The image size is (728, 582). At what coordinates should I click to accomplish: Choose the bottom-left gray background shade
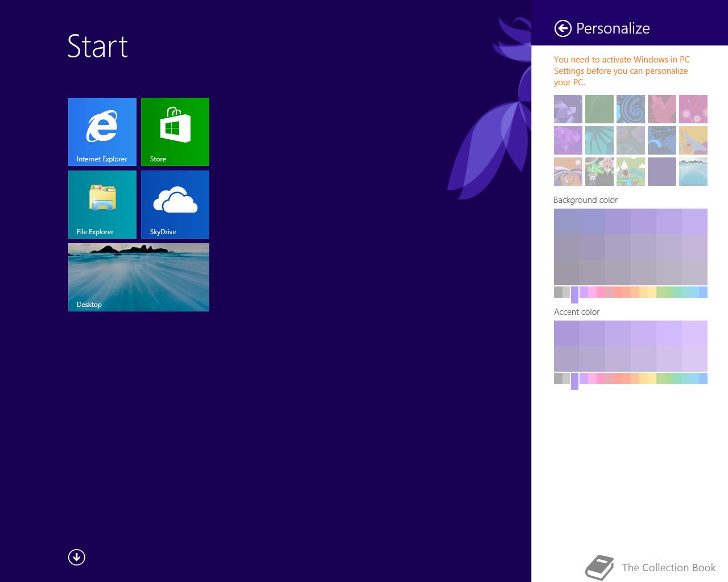pos(566,272)
